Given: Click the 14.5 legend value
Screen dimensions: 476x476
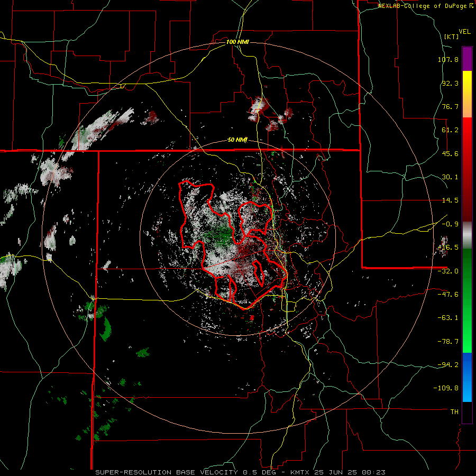Looking at the screenshot, I should pyautogui.click(x=450, y=200).
